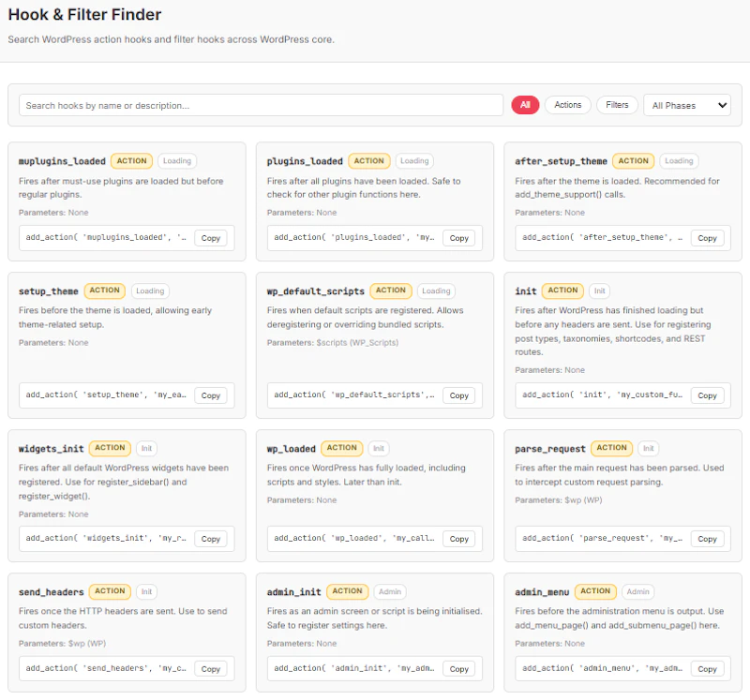Copy the setup_theme code snippet

point(210,395)
